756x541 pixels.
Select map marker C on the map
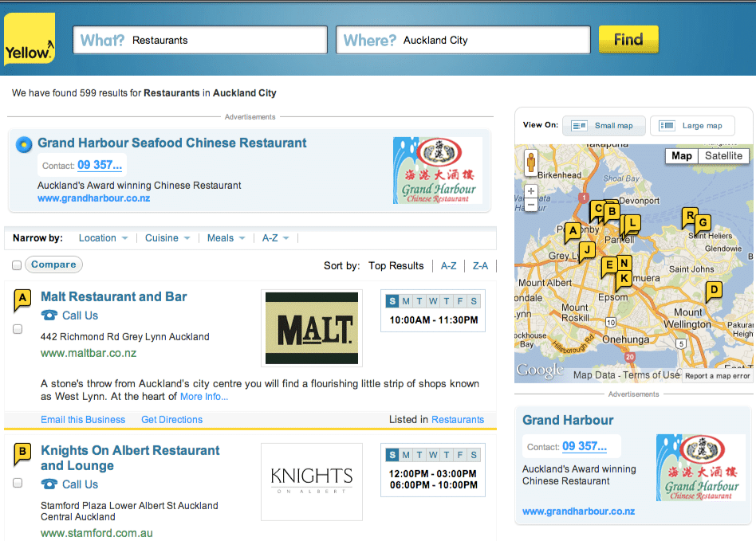pos(597,210)
